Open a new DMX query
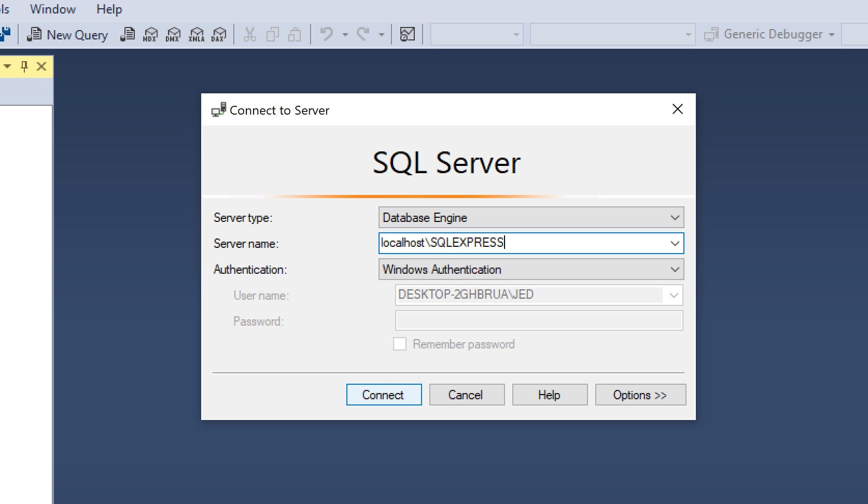 tap(173, 34)
